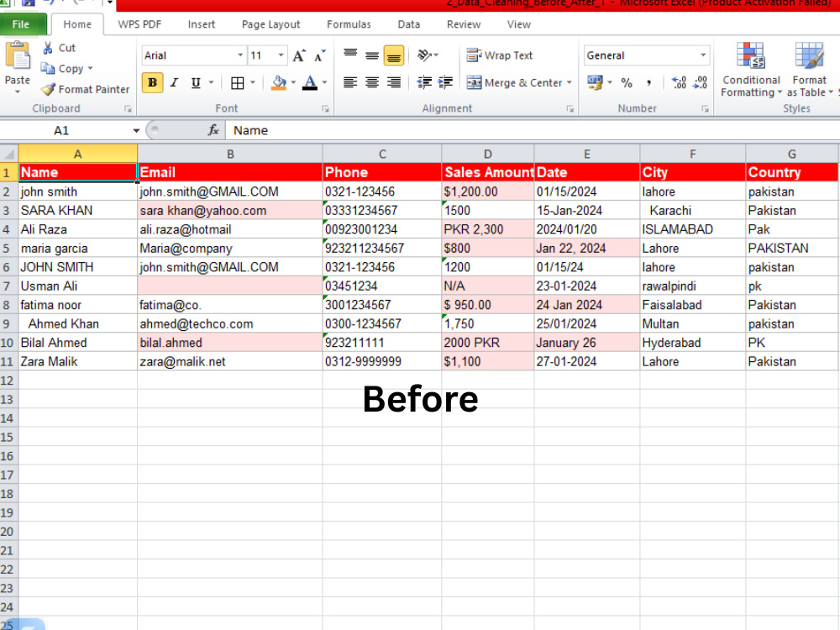Switch to Data tab
This screenshot has width=840, height=630.
coord(409,24)
